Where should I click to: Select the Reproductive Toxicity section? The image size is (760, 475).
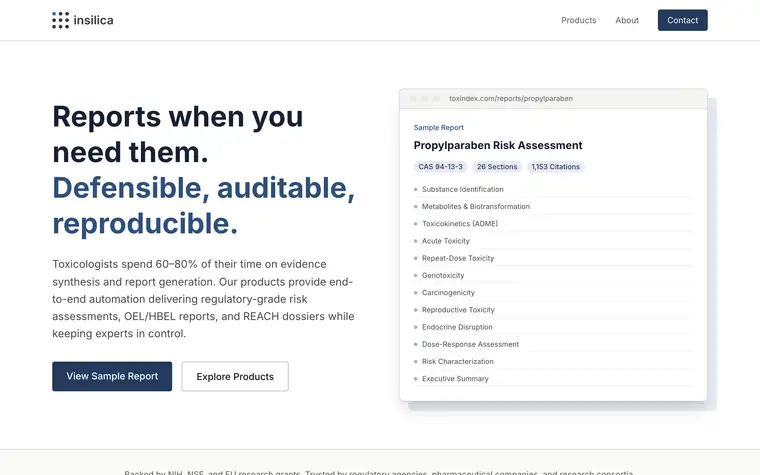pyautogui.click(x=553, y=310)
